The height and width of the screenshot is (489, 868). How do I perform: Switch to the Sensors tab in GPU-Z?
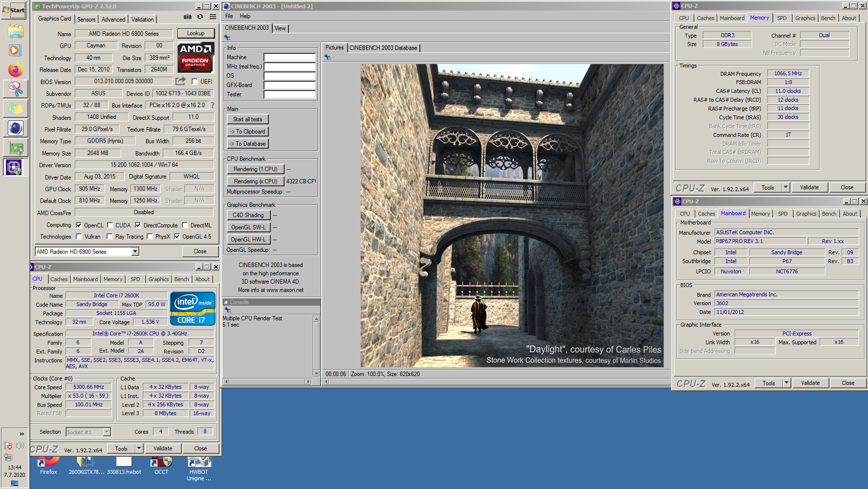pos(87,20)
